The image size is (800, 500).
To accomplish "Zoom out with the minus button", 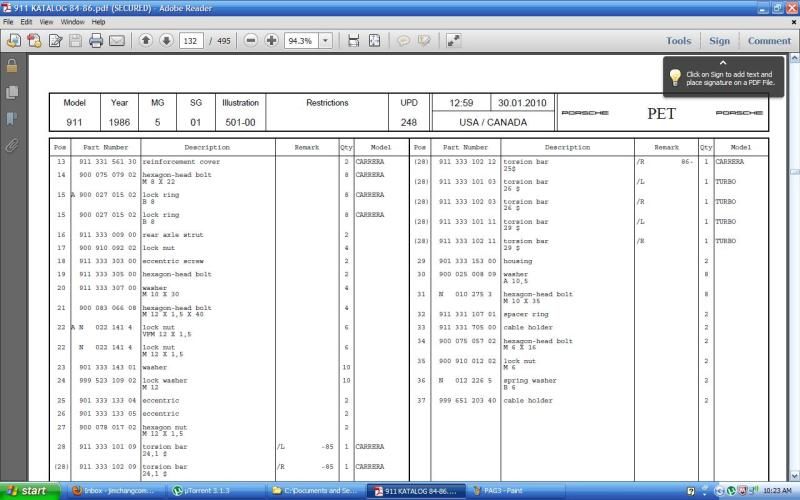I will (251, 40).
